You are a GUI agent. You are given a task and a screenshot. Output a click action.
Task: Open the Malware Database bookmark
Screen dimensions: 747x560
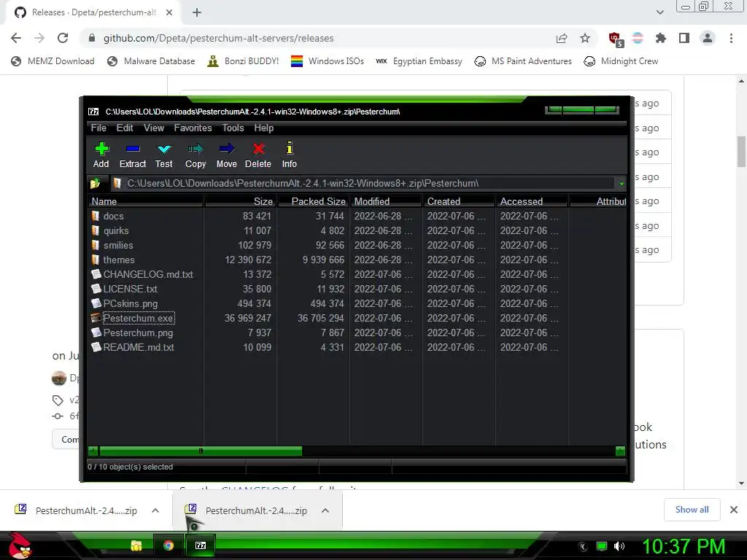click(x=152, y=61)
